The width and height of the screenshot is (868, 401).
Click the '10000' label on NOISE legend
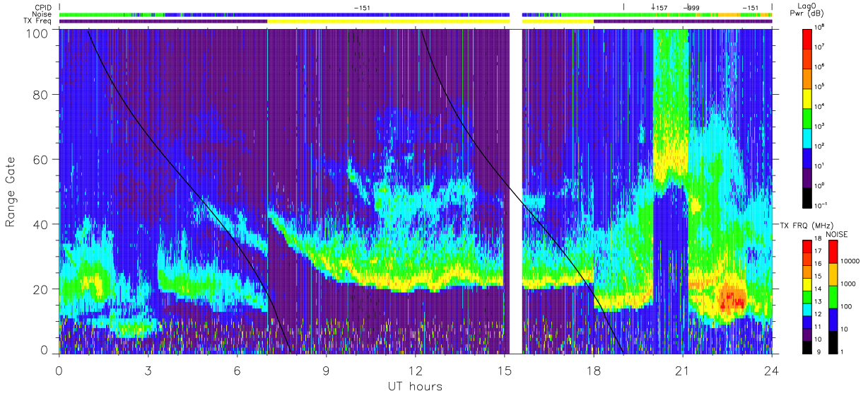850,261
